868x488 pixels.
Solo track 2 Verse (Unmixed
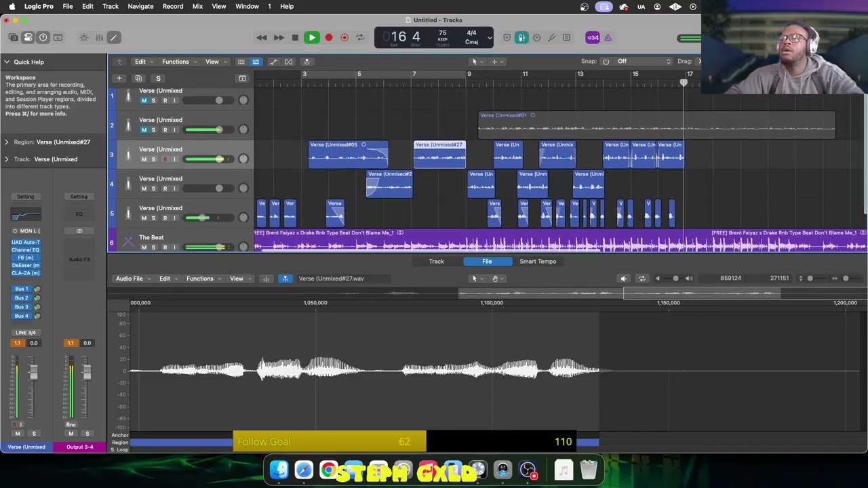(153, 129)
